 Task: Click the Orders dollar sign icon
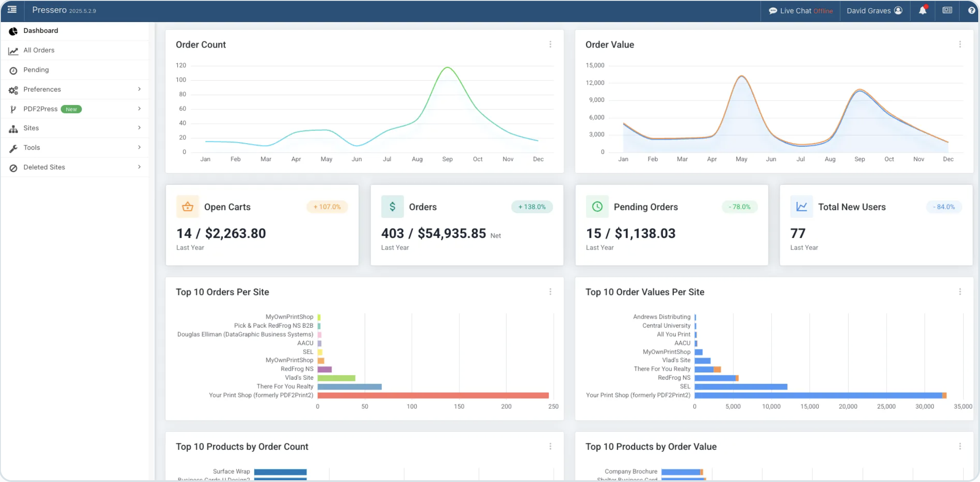coord(392,206)
